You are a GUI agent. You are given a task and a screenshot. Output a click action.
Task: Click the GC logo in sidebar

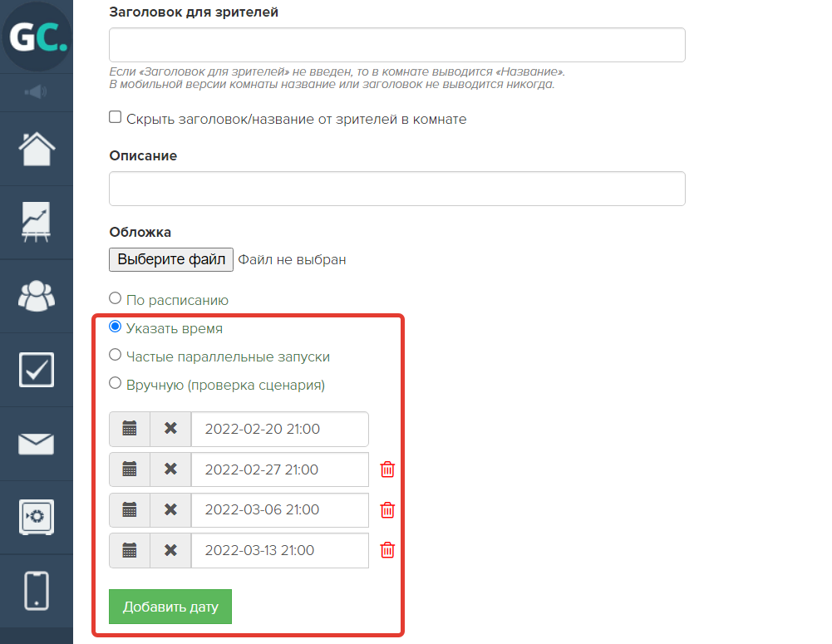[x=37, y=37]
